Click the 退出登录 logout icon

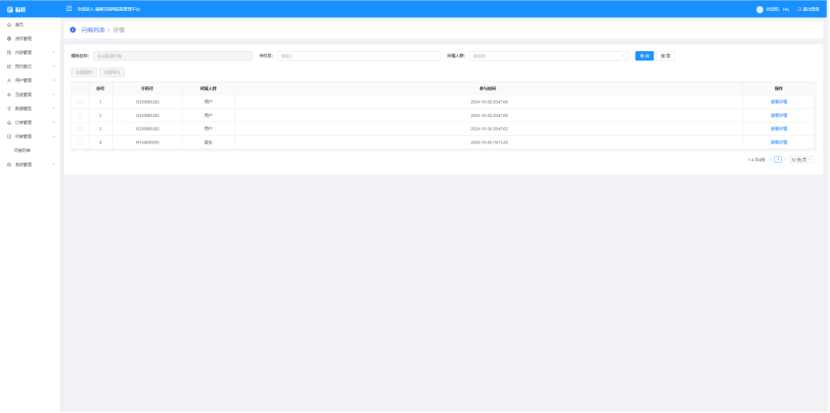pos(798,9)
